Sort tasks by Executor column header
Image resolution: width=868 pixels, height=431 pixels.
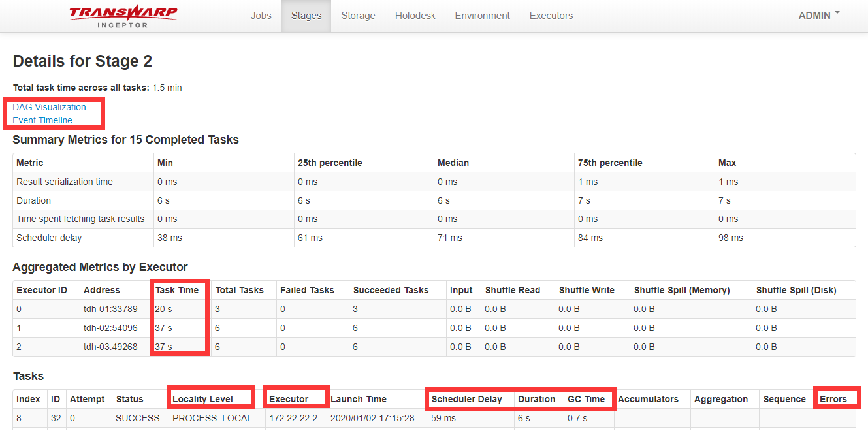click(289, 399)
